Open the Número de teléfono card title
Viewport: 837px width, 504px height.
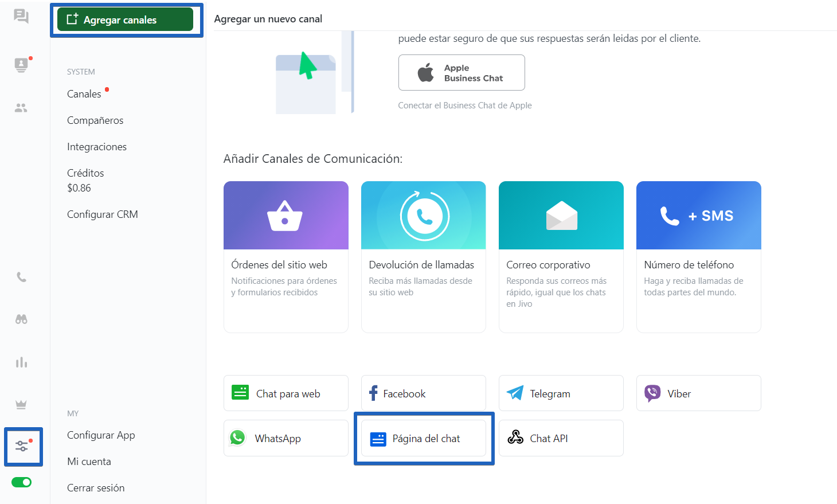[689, 265]
